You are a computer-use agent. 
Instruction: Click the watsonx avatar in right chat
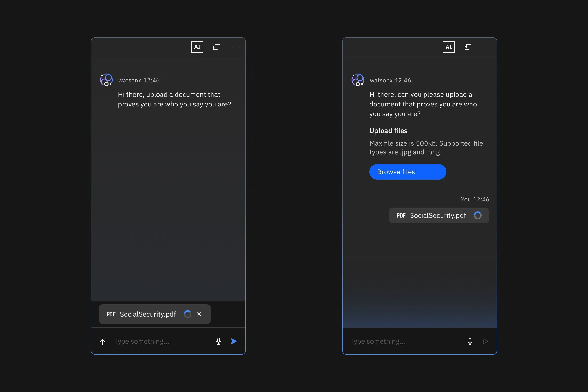click(x=358, y=80)
